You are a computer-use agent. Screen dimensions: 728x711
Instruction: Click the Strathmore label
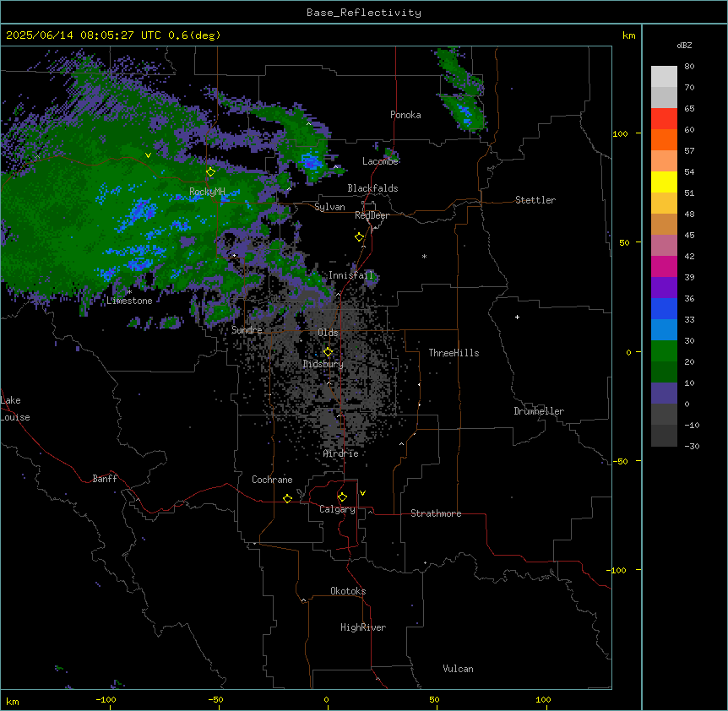(436, 513)
